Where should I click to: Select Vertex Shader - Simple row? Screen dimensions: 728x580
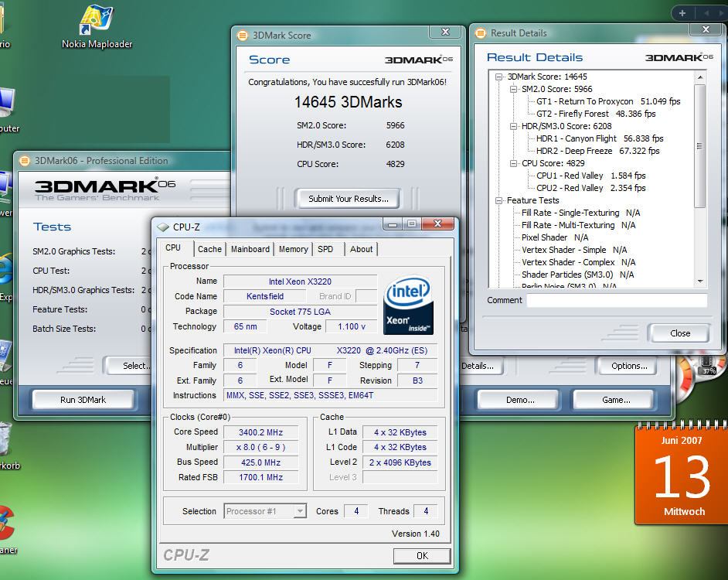click(574, 250)
